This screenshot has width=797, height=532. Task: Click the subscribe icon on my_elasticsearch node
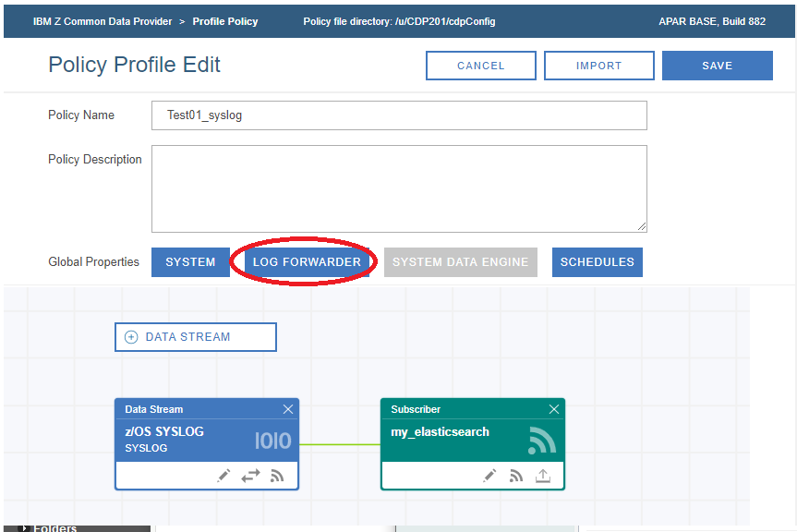click(516, 476)
